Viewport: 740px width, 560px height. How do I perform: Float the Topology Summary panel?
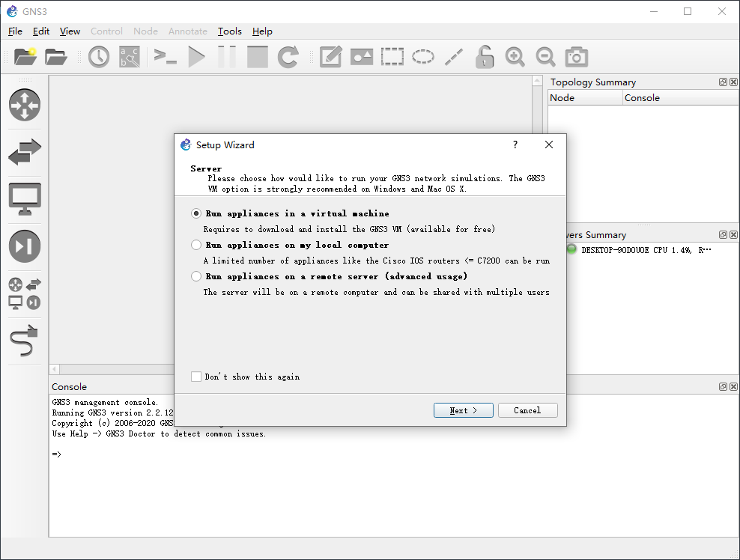point(723,82)
